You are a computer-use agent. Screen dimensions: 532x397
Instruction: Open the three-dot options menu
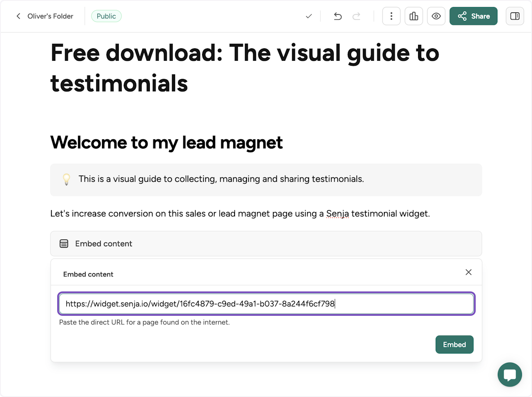point(391,16)
